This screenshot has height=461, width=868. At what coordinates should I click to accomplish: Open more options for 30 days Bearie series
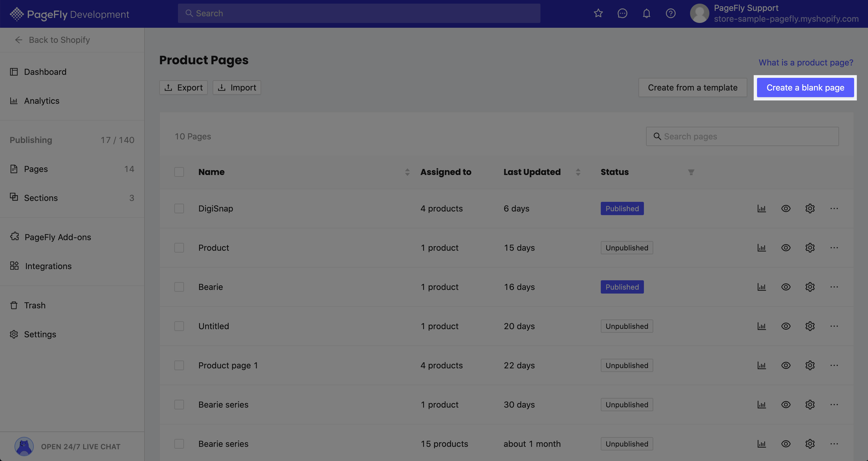pyautogui.click(x=834, y=404)
